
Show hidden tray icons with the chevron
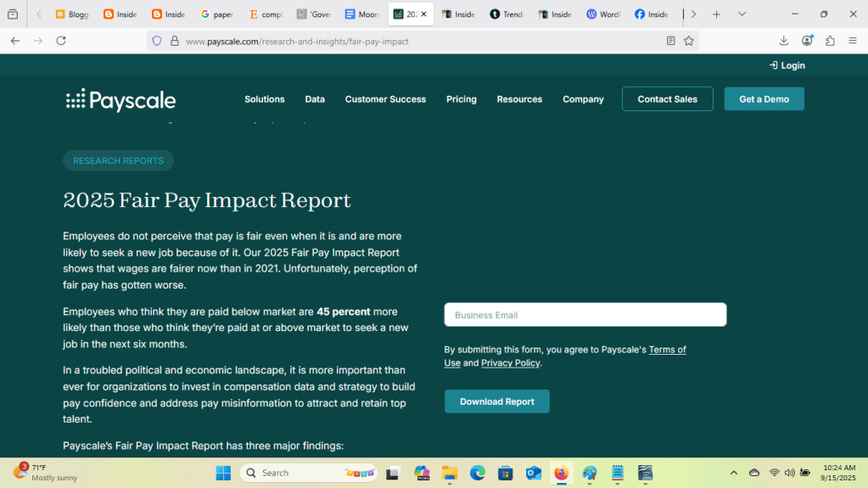pyautogui.click(x=733, y=473)
